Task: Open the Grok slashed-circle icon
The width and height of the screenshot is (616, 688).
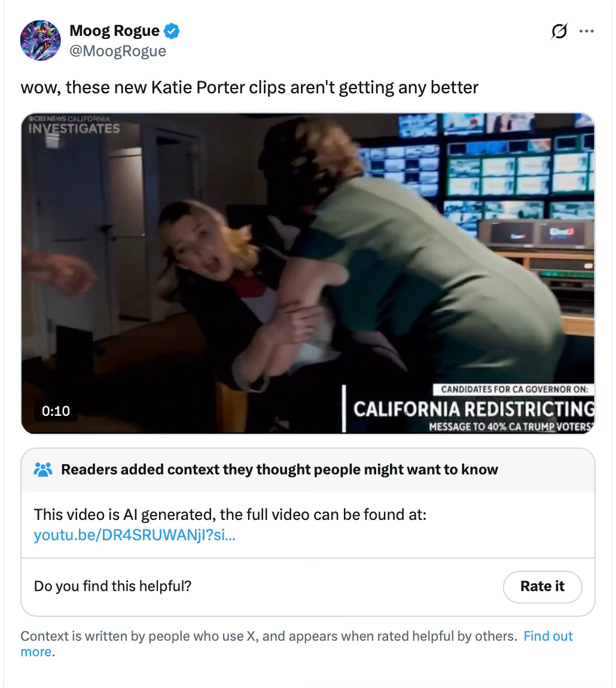Action: point(559,31)
